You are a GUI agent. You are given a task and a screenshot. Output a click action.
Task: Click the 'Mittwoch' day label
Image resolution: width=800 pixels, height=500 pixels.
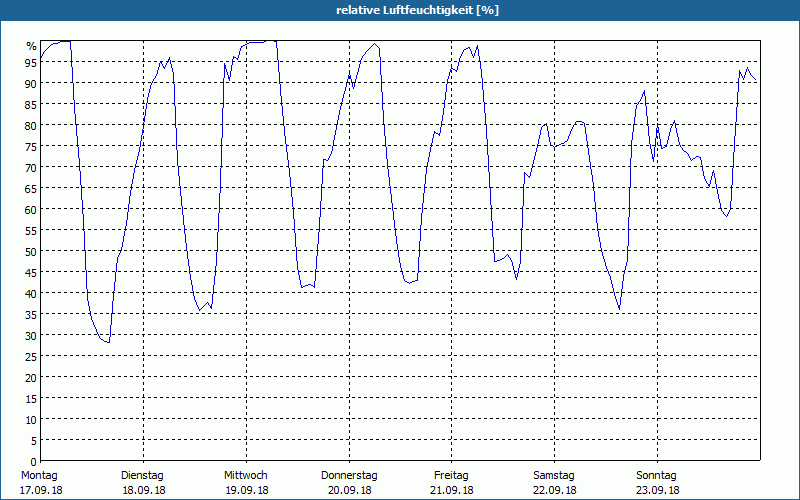(x=245, y=476)
